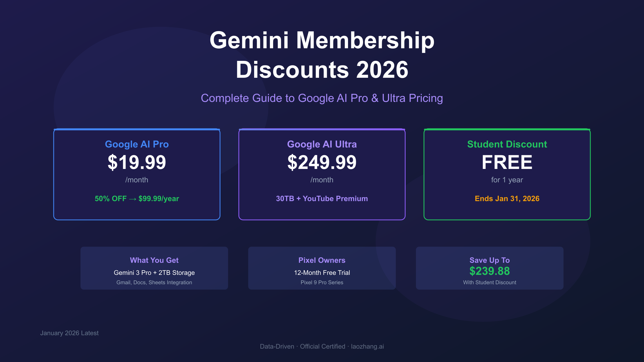The width and height of the screenshot is (644, 362).
Task: Click the large FREE text
Action: click(507, 162)
